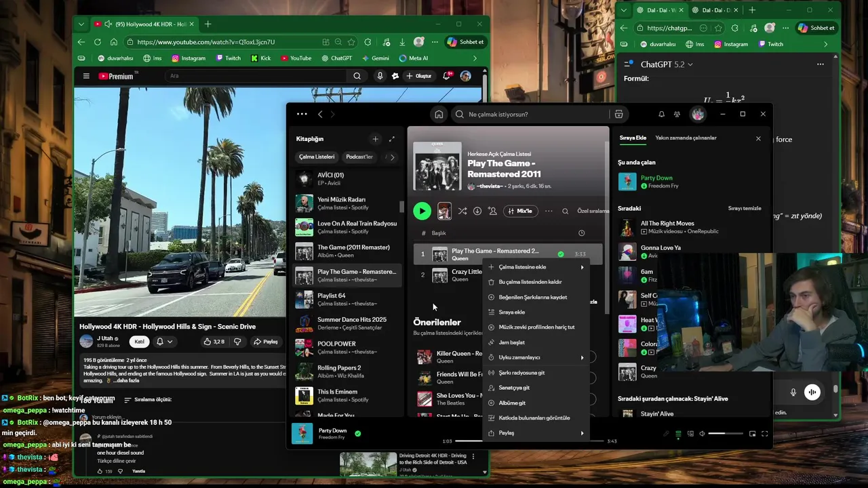Open Spotify miniplayer icon

pos(752,434)
